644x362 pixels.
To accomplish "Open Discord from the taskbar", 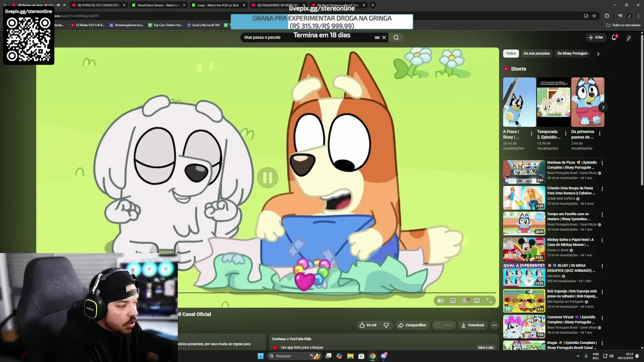I will click(x=383, y=356).
